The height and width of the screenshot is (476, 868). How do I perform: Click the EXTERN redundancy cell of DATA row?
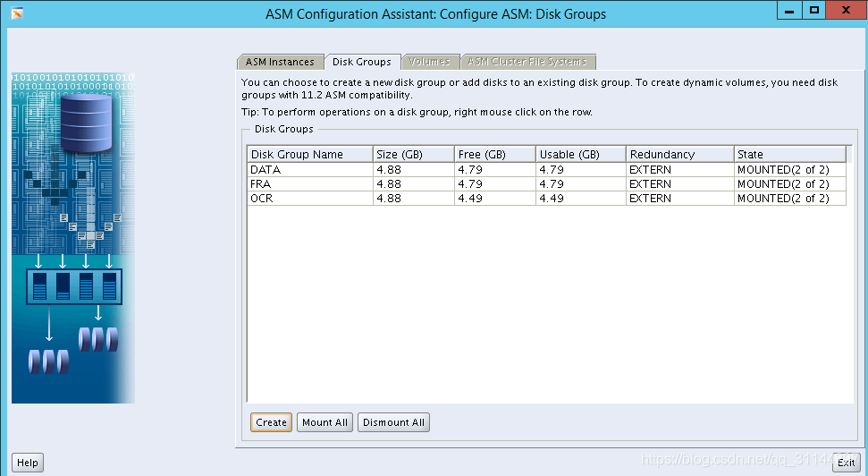coord(679,170)
